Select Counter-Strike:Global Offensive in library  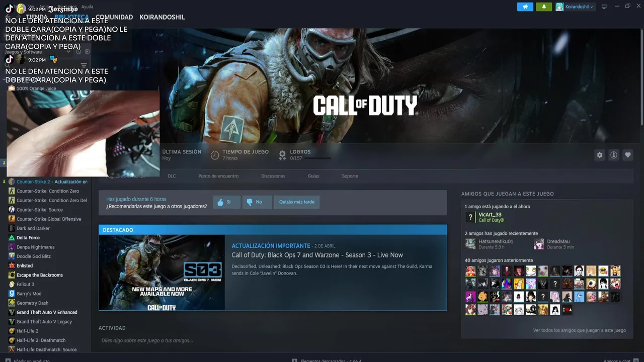pyautogui.click(x=49, y=219)
